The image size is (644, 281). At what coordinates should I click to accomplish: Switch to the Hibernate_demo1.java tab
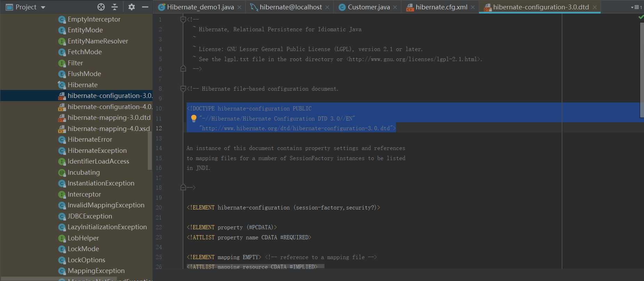point(200,7)
